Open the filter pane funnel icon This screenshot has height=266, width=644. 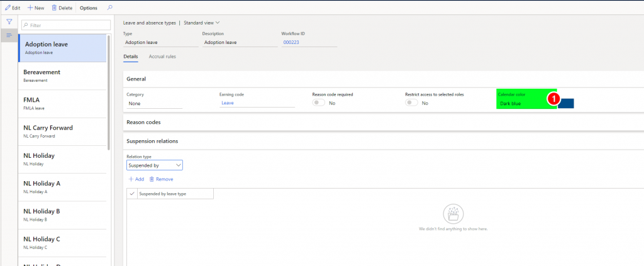pos(9,22)
